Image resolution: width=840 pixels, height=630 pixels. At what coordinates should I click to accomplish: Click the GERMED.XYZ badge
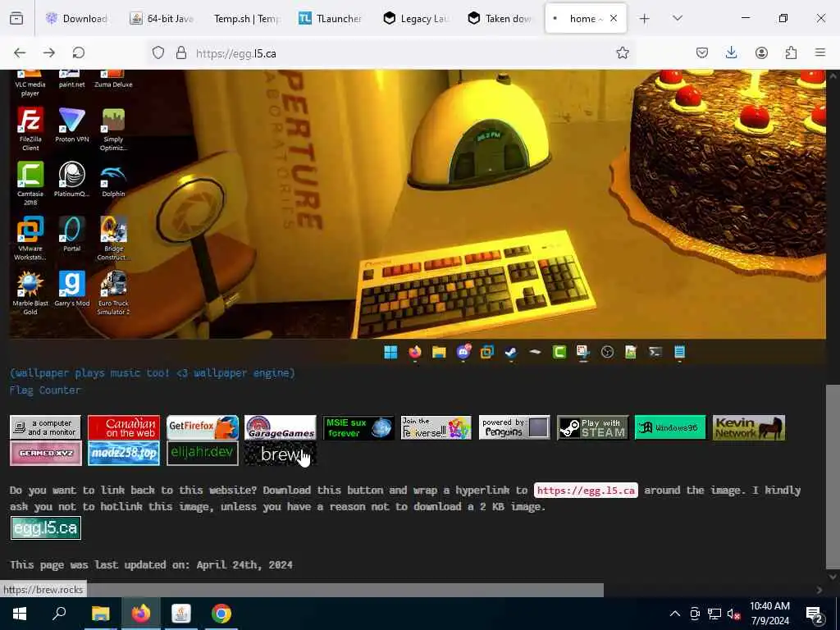click(x=46, y=453)
